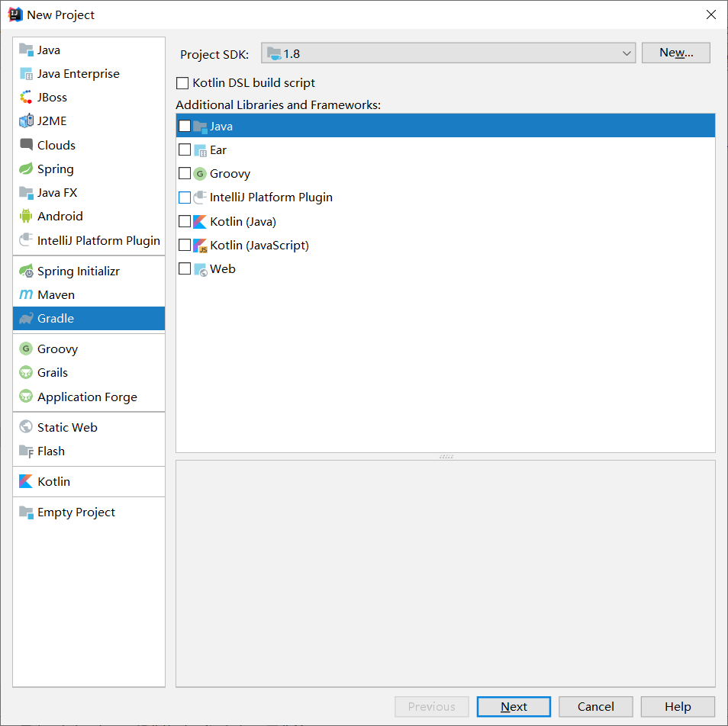The image size is (728, 726).
Task: Click the sidebar Groovy G icon
Action: click(x=26, y=349)
